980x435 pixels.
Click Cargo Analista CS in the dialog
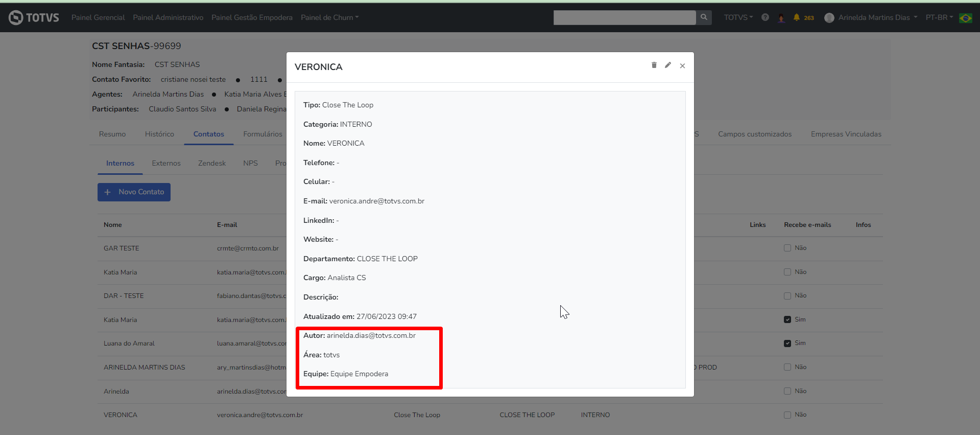[334, 278]
